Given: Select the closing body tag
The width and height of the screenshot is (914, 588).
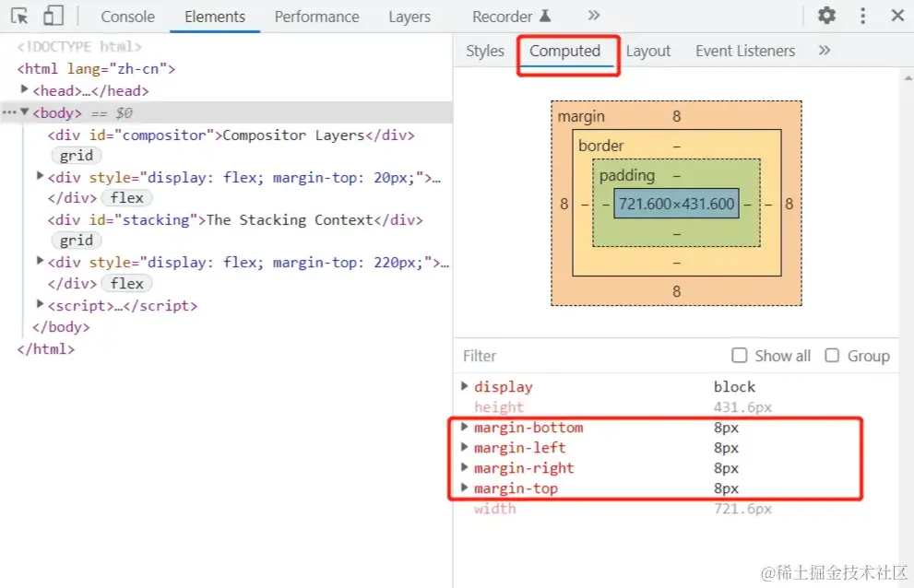Looking at the screenshot, I should (x=61, y=327).
